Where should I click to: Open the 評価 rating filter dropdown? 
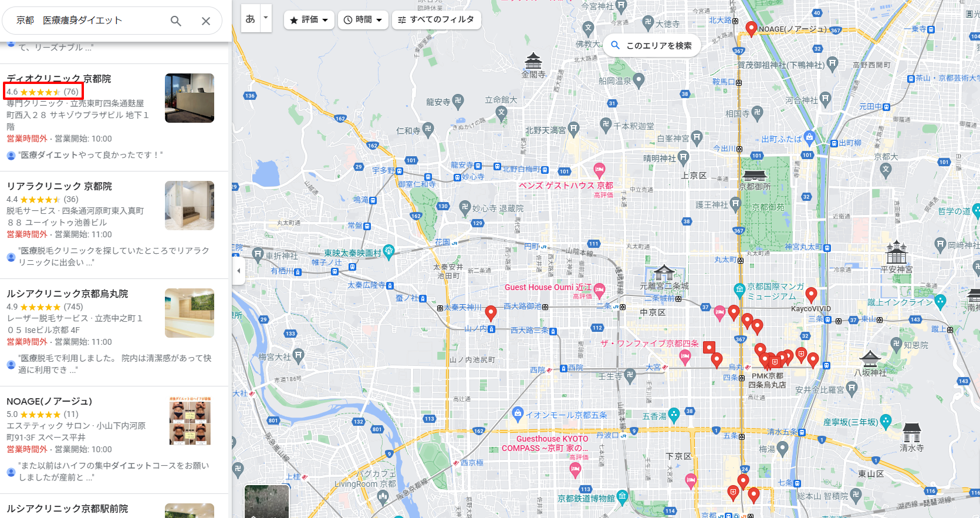(309, 20)
